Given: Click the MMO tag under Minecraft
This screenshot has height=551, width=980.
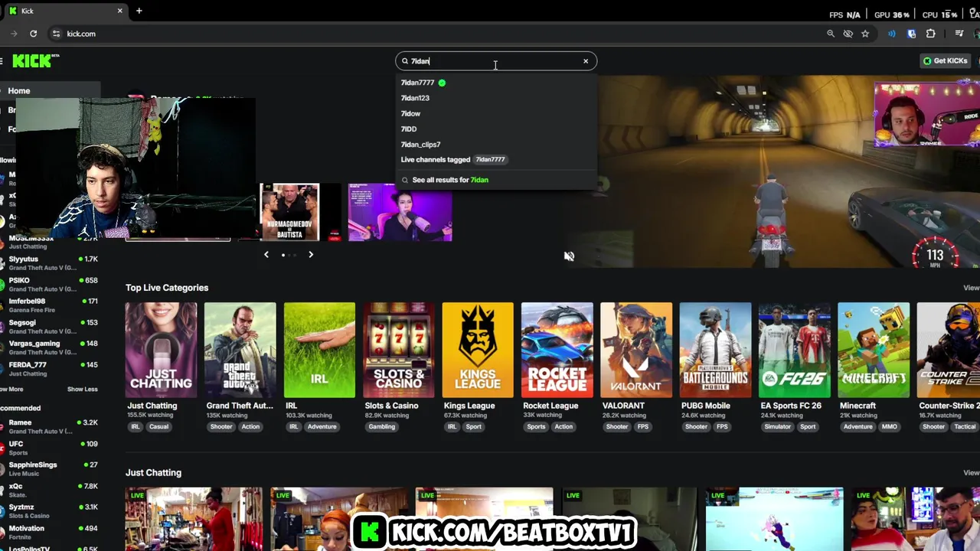Looking at the screenshot, I should tap(889, 427).
